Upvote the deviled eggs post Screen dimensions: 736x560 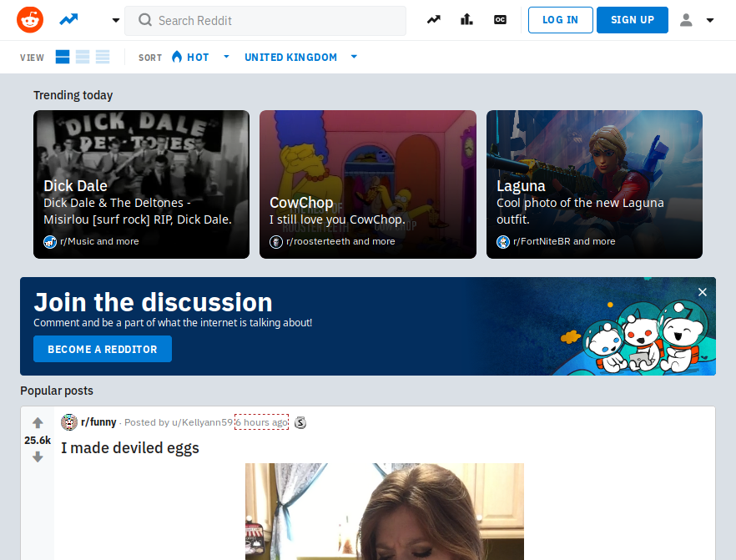click(38, 423)
